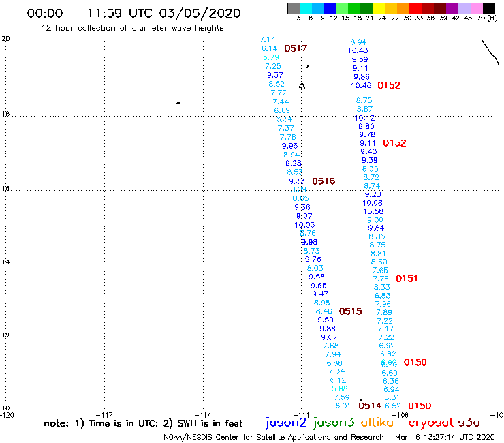504x443 pixels.
Task: Click the -114 longitude axis label
Action: (x=203, y=415)
